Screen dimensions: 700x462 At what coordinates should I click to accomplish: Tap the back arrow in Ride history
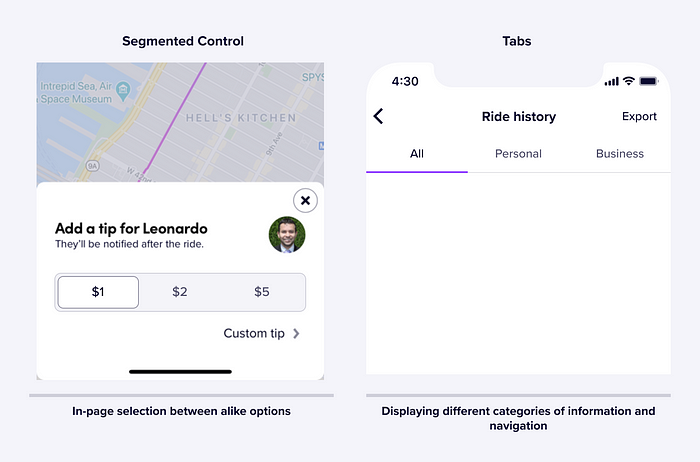coord(379,116)
